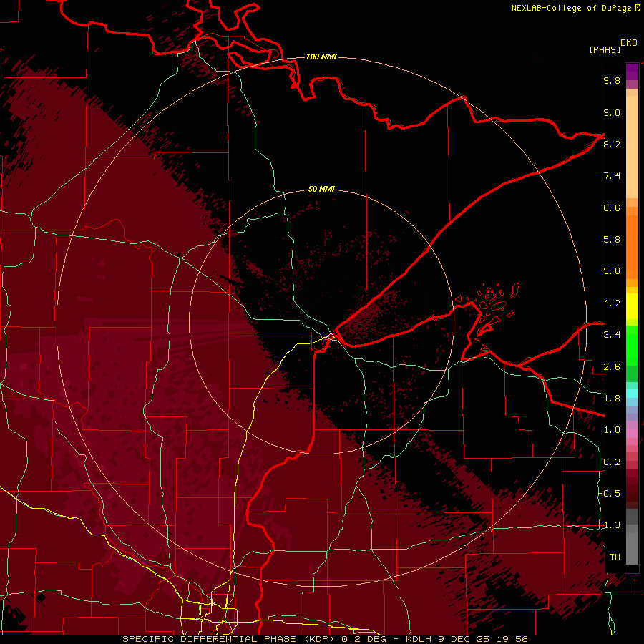644x644 pixels.
Task: Click the DKD product label
Action: 629,43
